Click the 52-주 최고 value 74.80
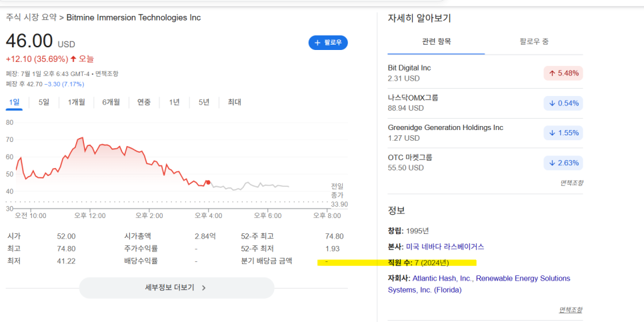644x322 pixels. pyautogui.click(x=334, y=236)
